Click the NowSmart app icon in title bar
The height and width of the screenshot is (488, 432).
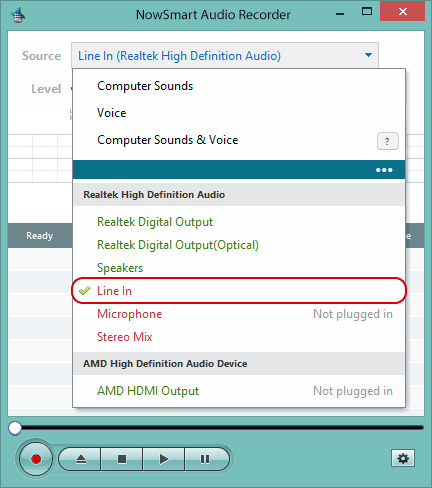click(18, 15)
